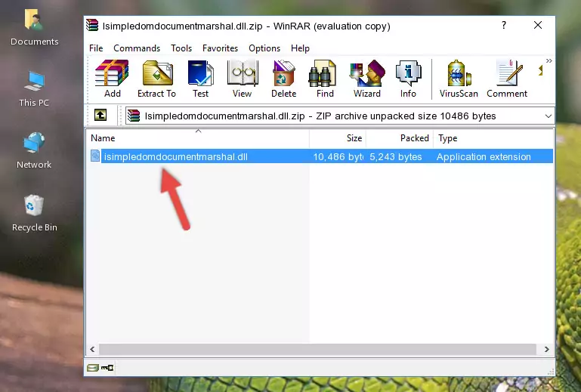Open the Documents desktop icon
Viewport: 581px width, 392px height.
(35, 28)
